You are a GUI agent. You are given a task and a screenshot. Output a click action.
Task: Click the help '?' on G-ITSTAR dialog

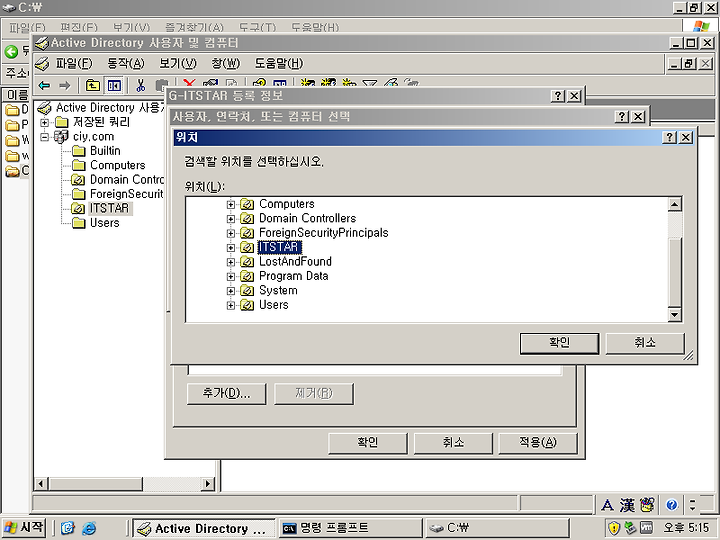pos(557,96)
